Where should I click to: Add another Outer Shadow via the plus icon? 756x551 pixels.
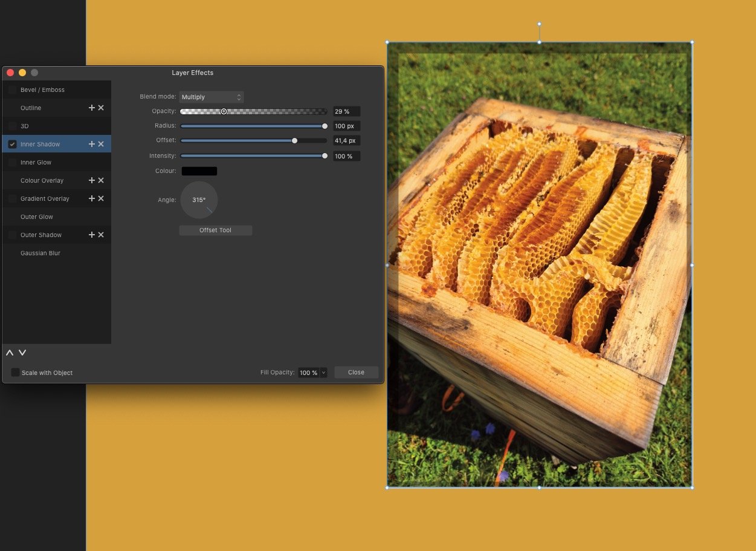pos(92,235)
